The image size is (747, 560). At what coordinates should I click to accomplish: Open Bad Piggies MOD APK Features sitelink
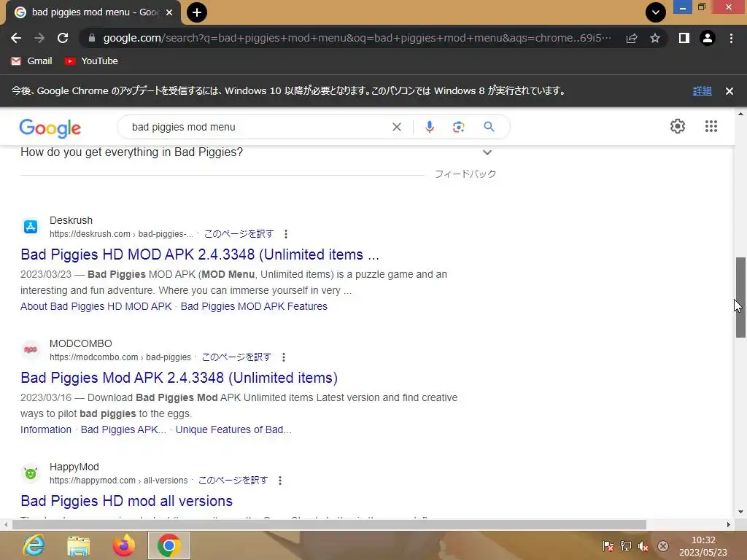tap(254, 306)
